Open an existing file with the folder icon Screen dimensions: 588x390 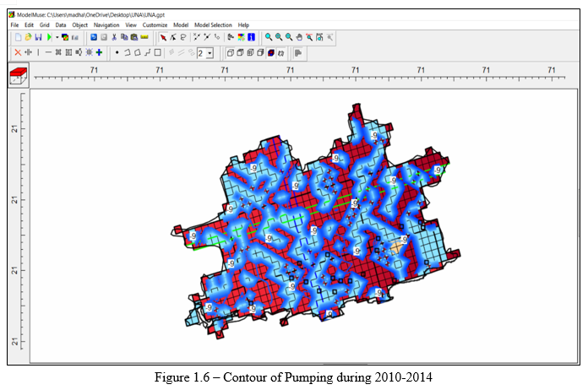pos(28,37)
